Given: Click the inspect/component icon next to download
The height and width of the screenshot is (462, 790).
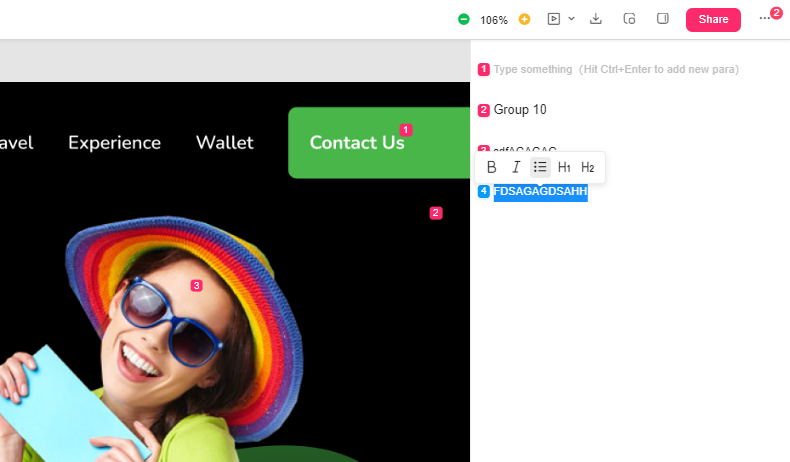Looking at the screenshot, I should (x=629, y=19).
